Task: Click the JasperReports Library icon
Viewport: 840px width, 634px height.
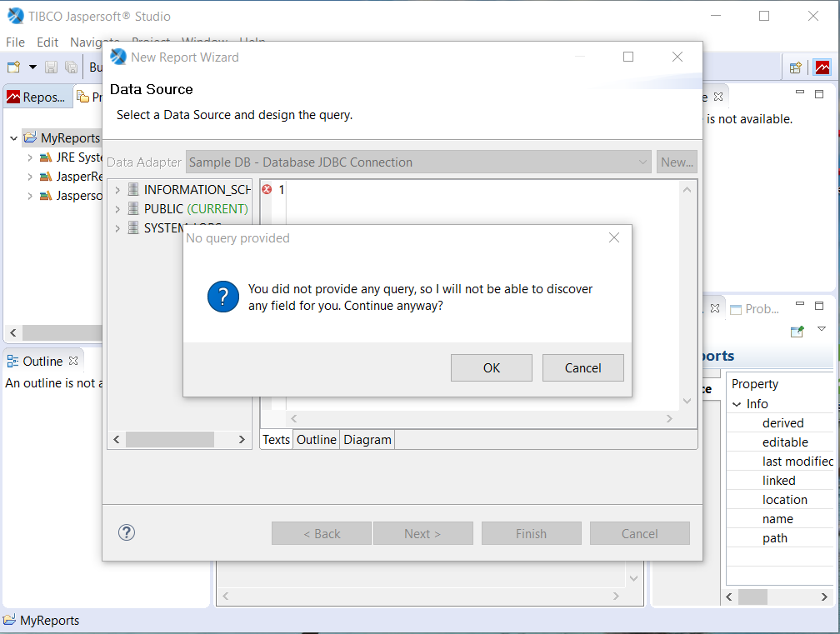Action: point(46,176)
